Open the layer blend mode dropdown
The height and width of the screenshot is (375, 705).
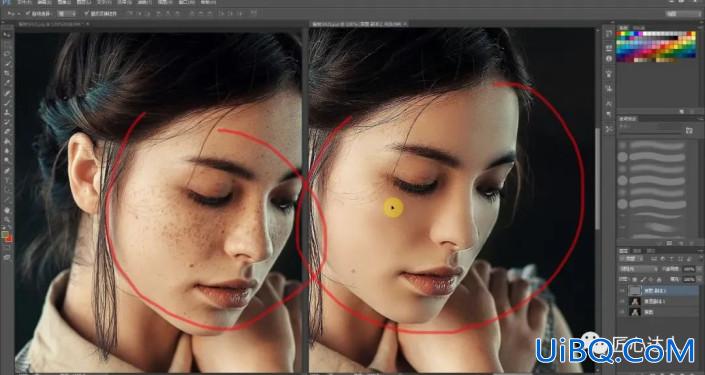click(x=638, y=269)
